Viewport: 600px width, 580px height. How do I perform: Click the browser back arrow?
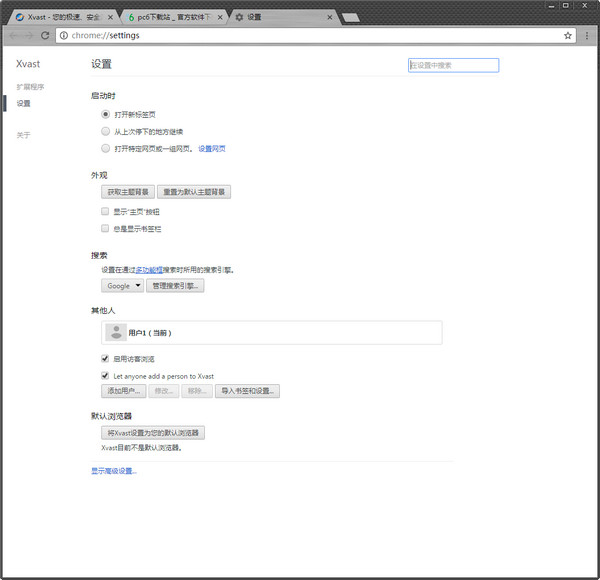click(11, 35)
